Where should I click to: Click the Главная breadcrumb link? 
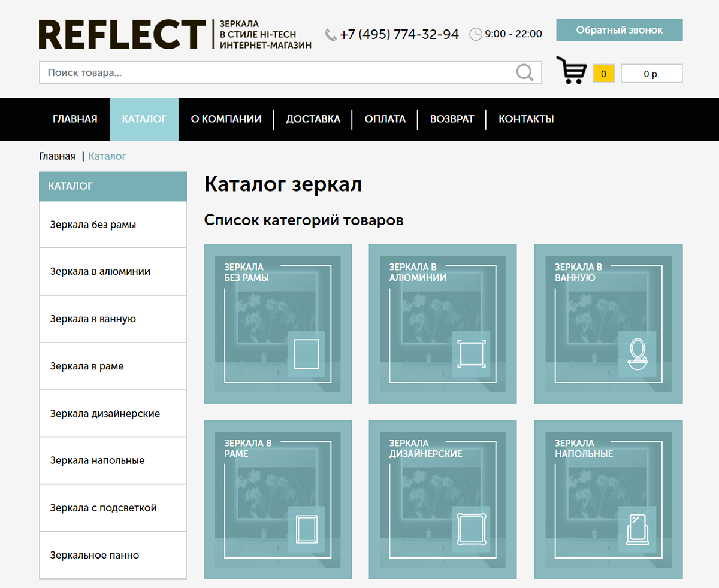[57, 156]
